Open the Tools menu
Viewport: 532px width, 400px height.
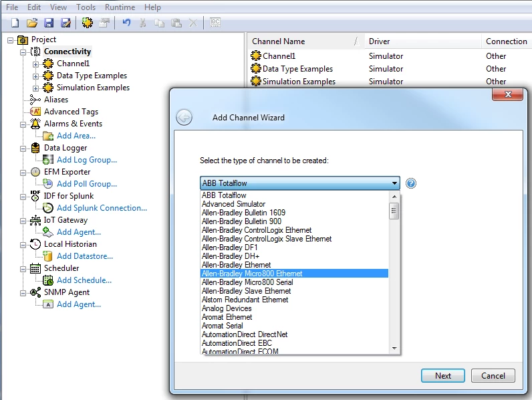pos(86,7)
